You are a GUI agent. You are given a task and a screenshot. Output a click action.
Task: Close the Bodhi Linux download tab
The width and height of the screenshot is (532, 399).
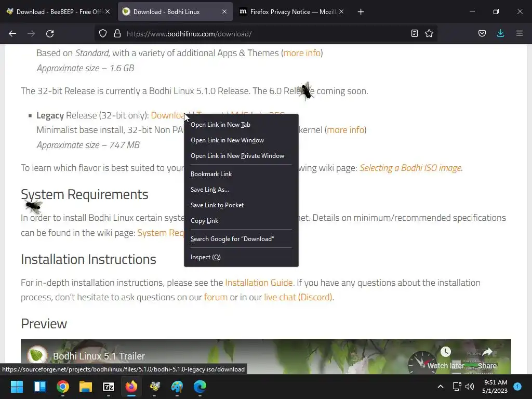[x=224, y=11]
